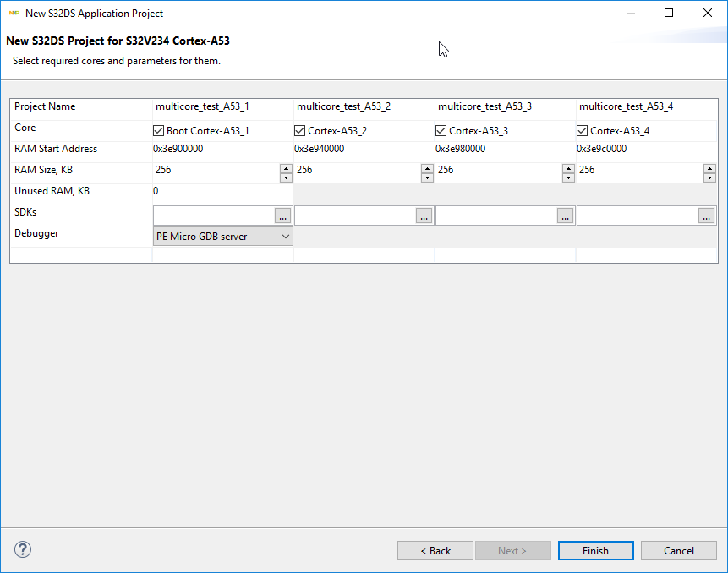Image resolution: width=728 pixels, height=573 pixels.
Task: Increase RAM size for Cortex-A53_3
Action: point(568,167)
